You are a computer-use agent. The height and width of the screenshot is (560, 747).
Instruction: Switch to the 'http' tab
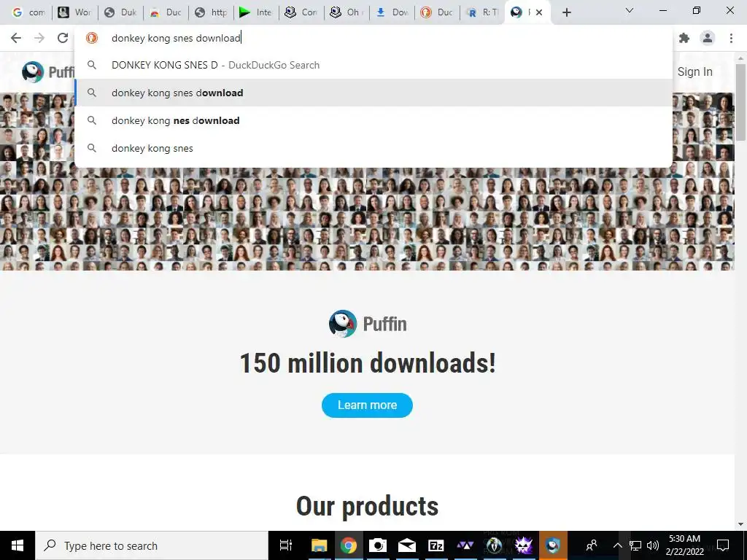[211, 12]
